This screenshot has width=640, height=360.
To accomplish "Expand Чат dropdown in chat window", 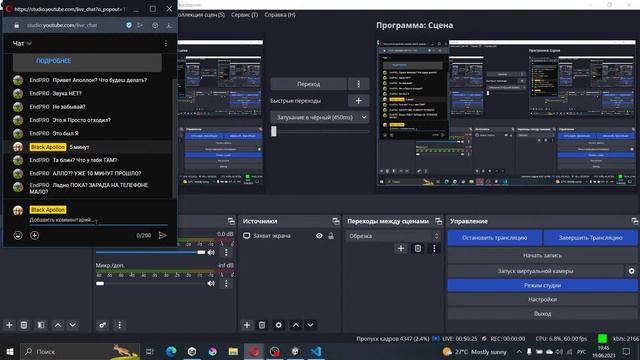I will coord(22,43).
